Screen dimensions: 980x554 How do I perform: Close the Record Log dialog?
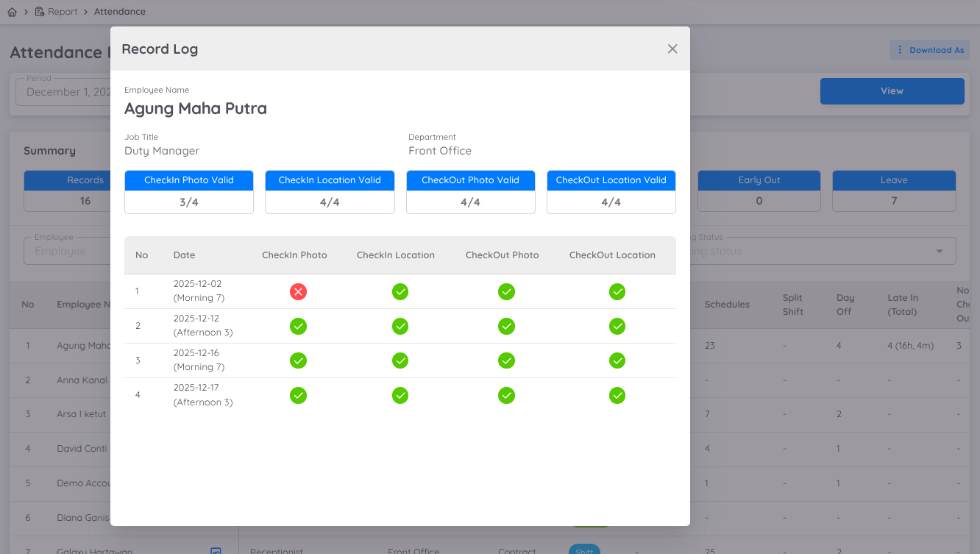(x=672, y=49)
